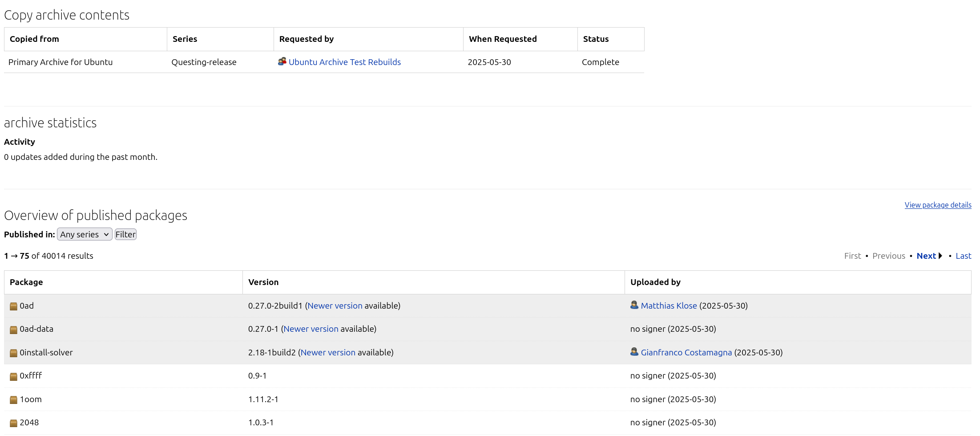Click the team icon beside Ubuntu Archive Test Rebuilds

coord(282,61)
